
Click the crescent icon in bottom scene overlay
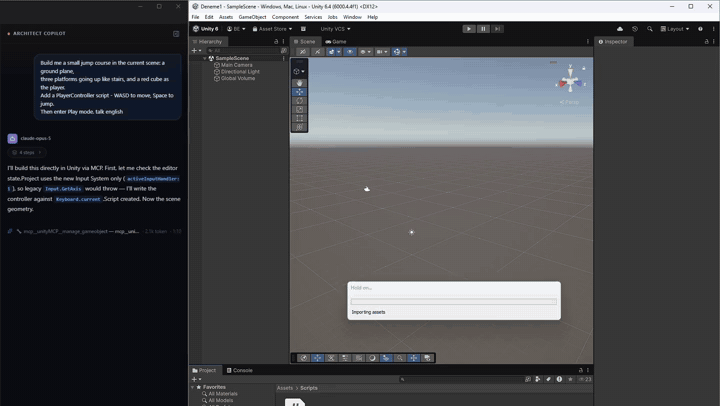coord(372,358)
